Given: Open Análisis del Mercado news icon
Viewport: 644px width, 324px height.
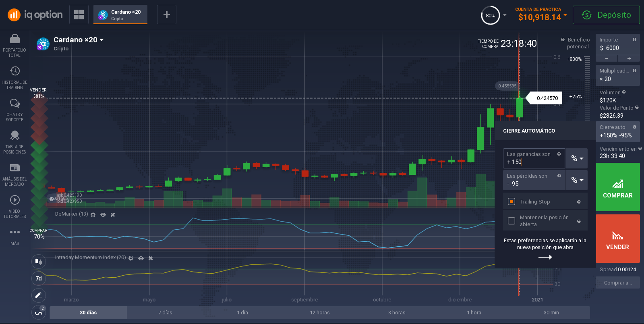Looking at the screenshot, I should 15,168.
